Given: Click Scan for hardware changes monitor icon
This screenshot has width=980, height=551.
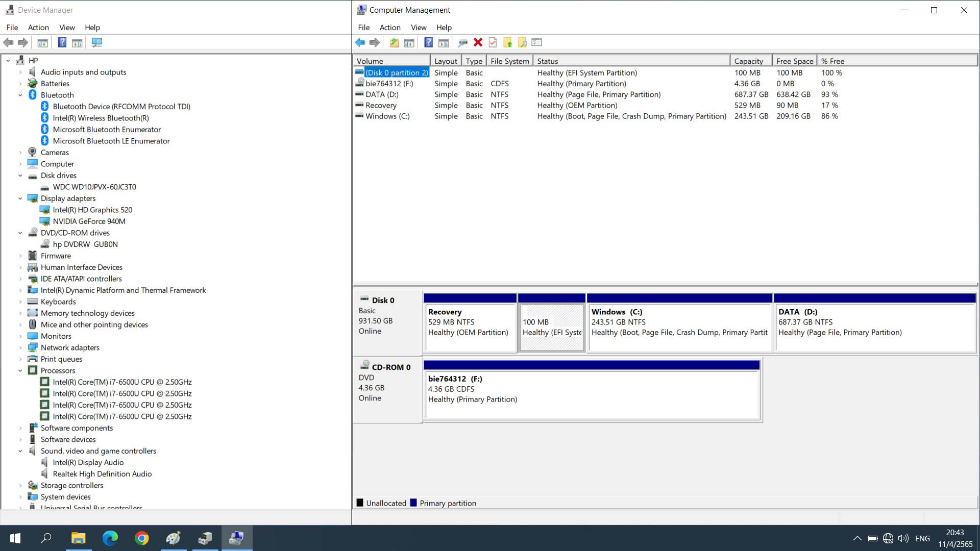Looking at the screenshot, I should [97, 43].
